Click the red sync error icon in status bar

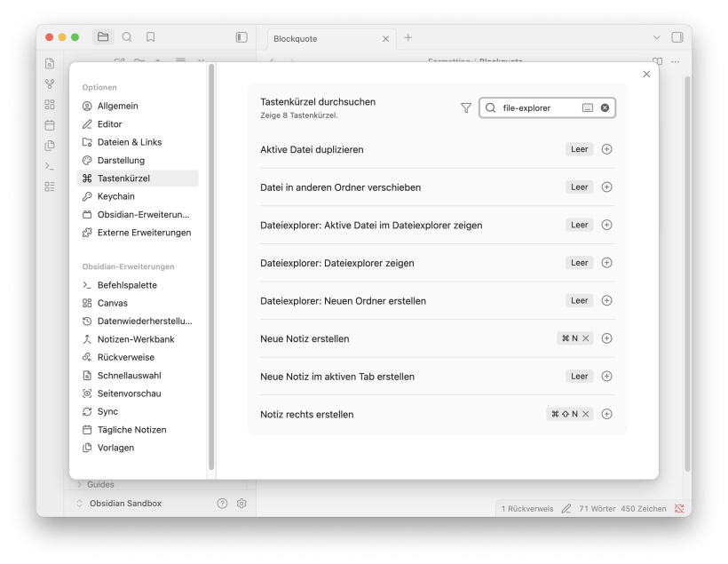[679, 508]
